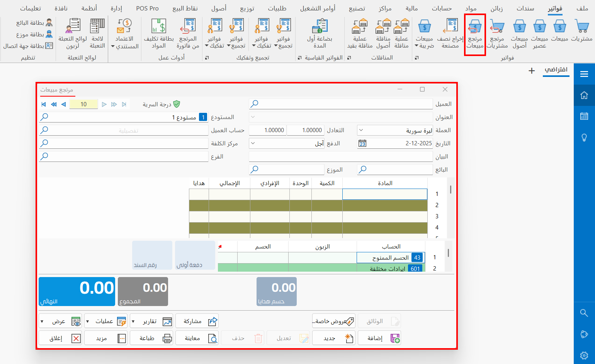The image size is (595, 364).
Task: Open the date picker calendar for التاريخ
Action: 362,143
